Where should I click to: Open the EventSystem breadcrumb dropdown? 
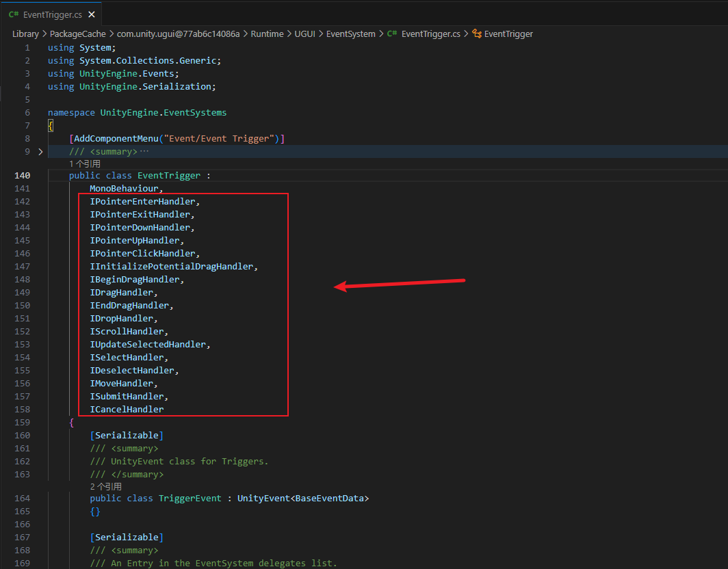(351, 34)
